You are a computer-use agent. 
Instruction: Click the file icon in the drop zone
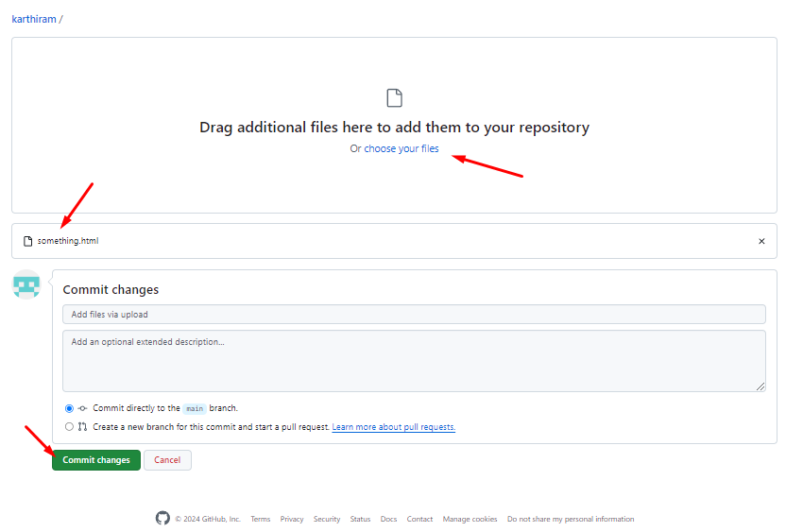394,98
